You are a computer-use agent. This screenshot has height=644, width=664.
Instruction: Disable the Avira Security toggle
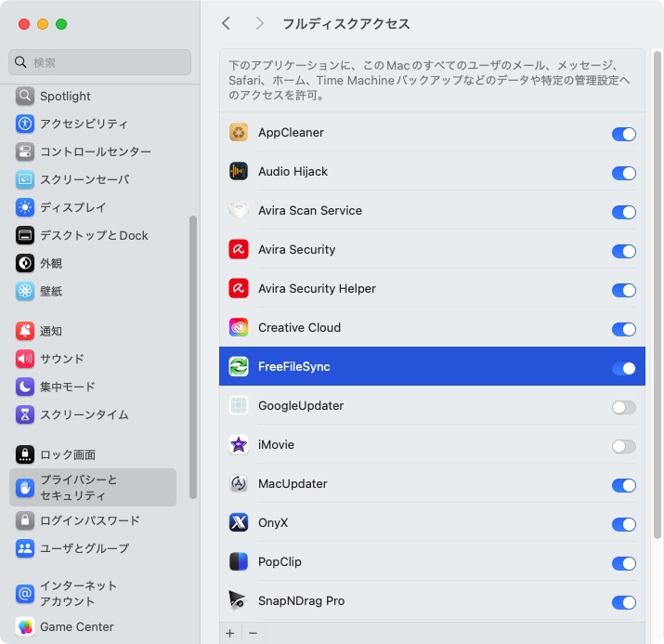click(623, 251)
